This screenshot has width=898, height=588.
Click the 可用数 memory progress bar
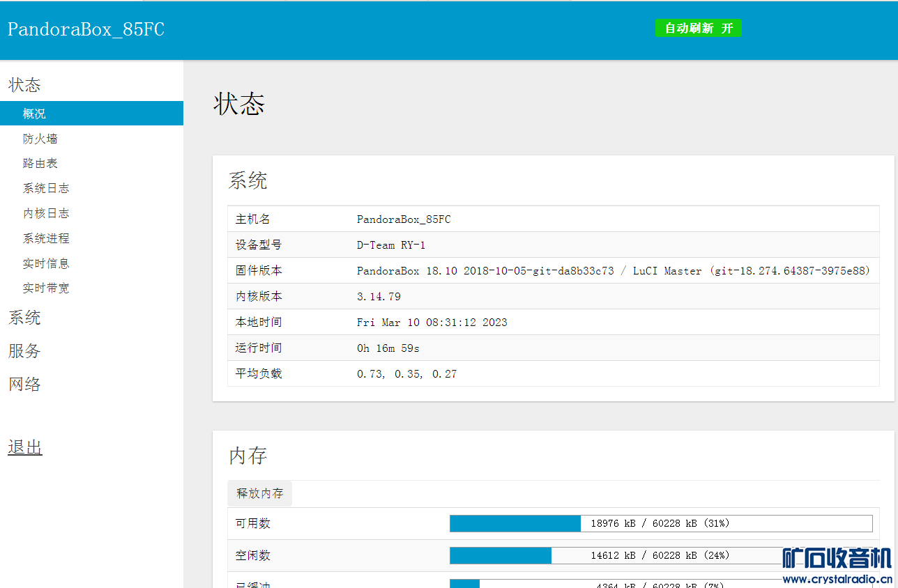(x=660, y=523)
